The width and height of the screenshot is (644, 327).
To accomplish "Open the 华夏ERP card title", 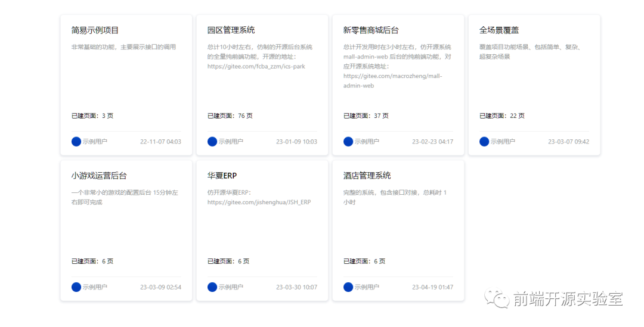I will point(222,176).
